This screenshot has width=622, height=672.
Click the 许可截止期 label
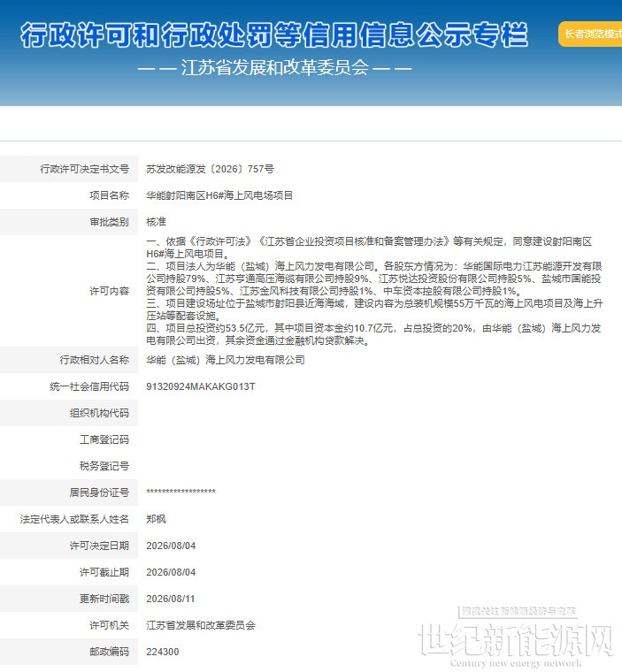point(104,573)
